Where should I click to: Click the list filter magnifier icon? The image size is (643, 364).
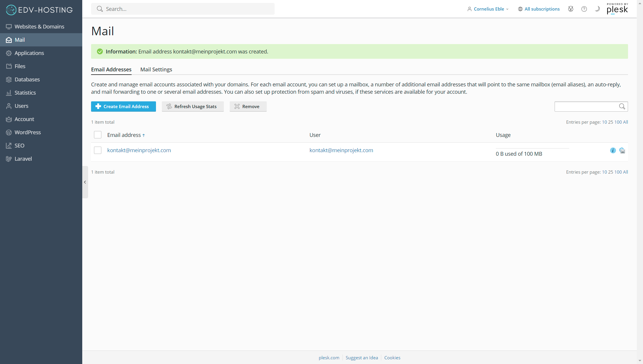click(x=622, y=106)
